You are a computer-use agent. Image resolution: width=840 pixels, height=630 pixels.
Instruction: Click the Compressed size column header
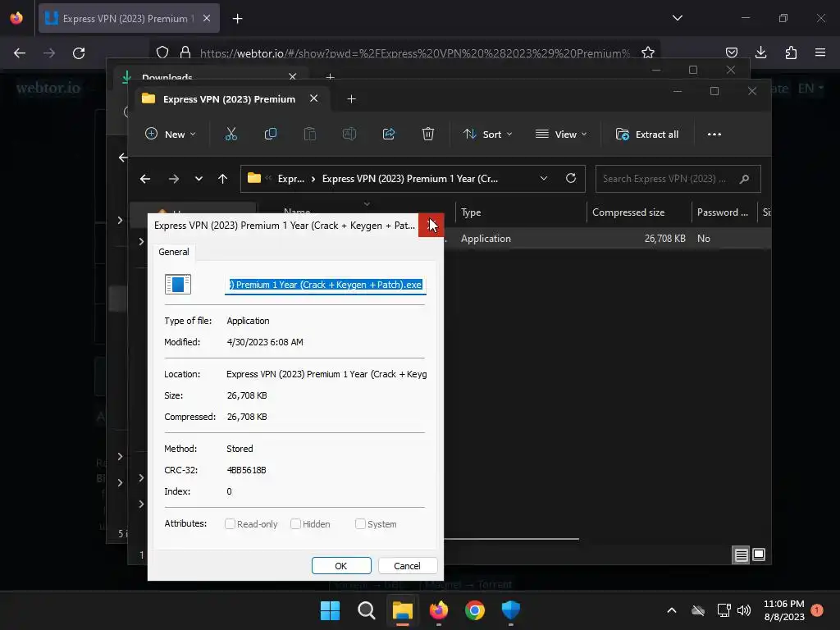(628, 212)
